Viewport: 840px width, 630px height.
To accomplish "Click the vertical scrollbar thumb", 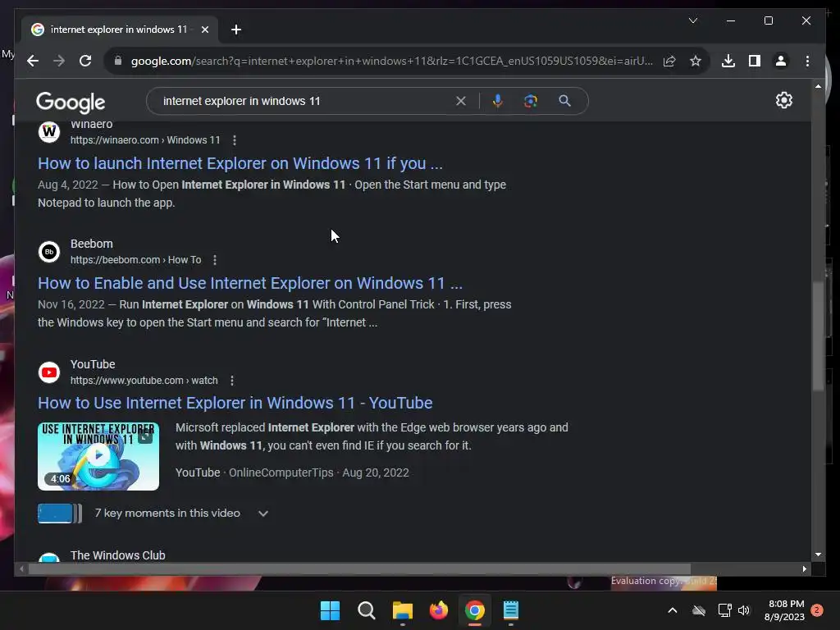I will point(818,336).
